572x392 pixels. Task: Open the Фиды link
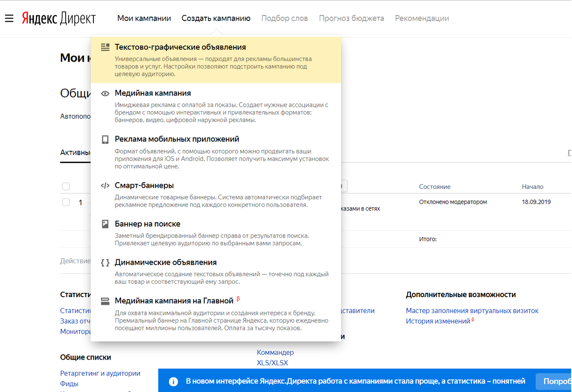pyautogui.click(x=69, y=384)
